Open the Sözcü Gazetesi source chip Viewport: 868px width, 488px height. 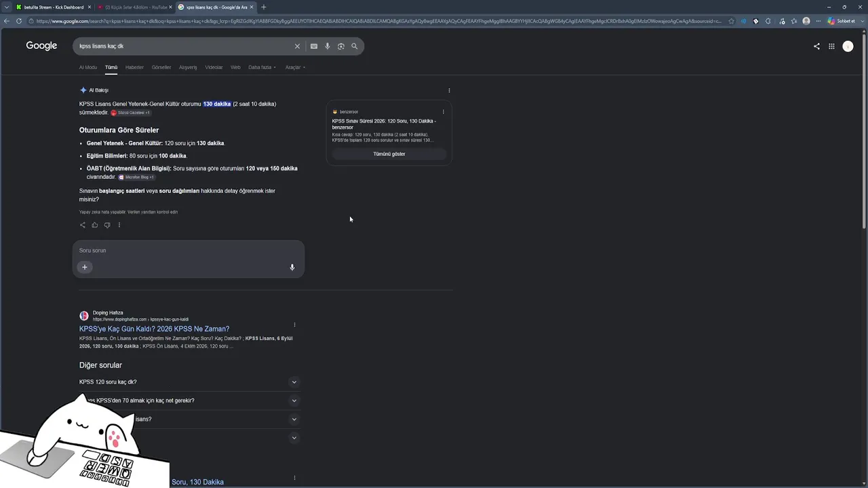131,113
